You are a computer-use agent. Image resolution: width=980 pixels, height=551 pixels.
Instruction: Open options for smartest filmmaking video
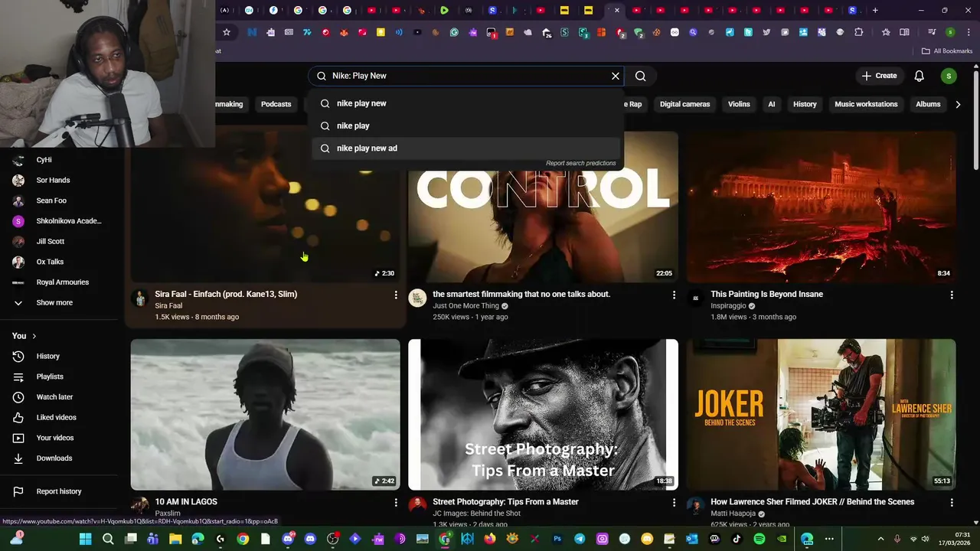674,295
